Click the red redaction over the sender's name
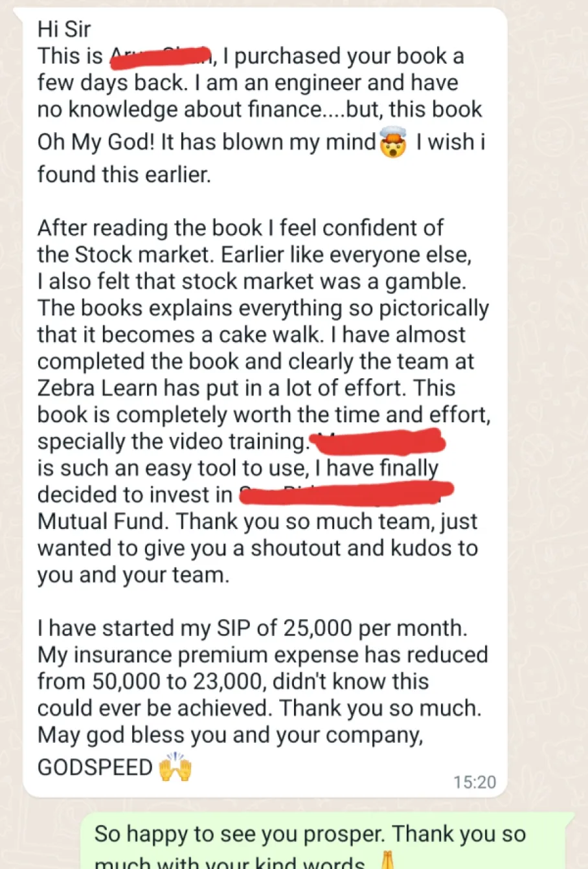Image resolution: width=588 pixels, height=869 pixels. 161,57
